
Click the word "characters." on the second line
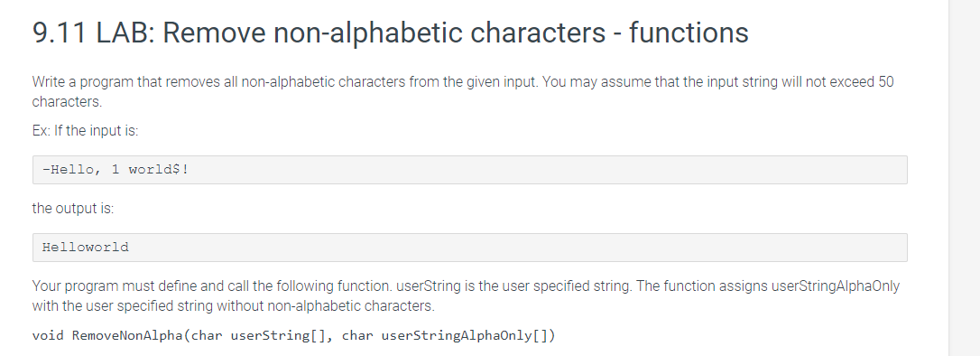click(67, 101)
